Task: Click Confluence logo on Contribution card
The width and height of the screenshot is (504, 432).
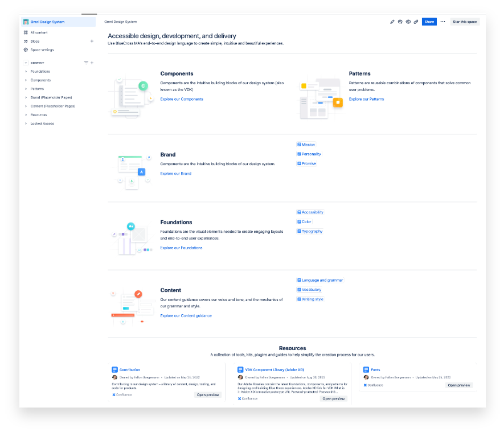Action: coord(114,395)
